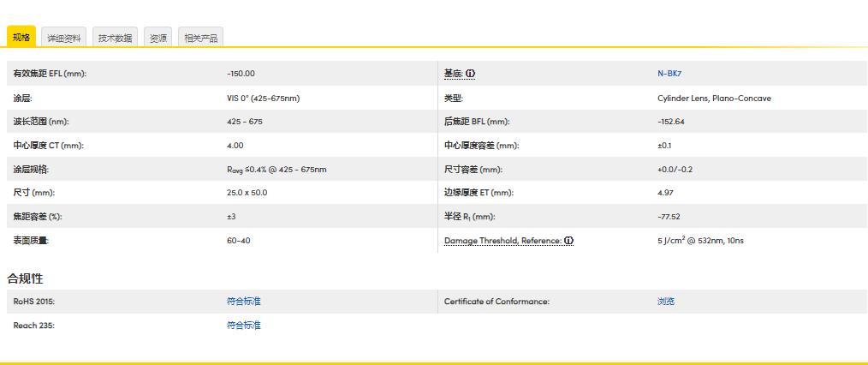The height and width of the screenshot is (365, 868).
Task: Open the 技术数据 tab
Action: pos(115,38)
